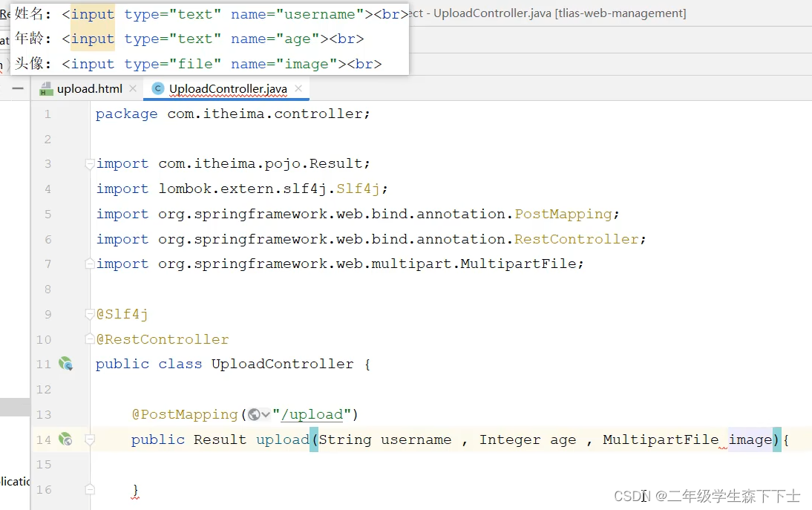Open the "/upload" URL mapping link
This screenshot has height=510, width=812.
(312, 415)
